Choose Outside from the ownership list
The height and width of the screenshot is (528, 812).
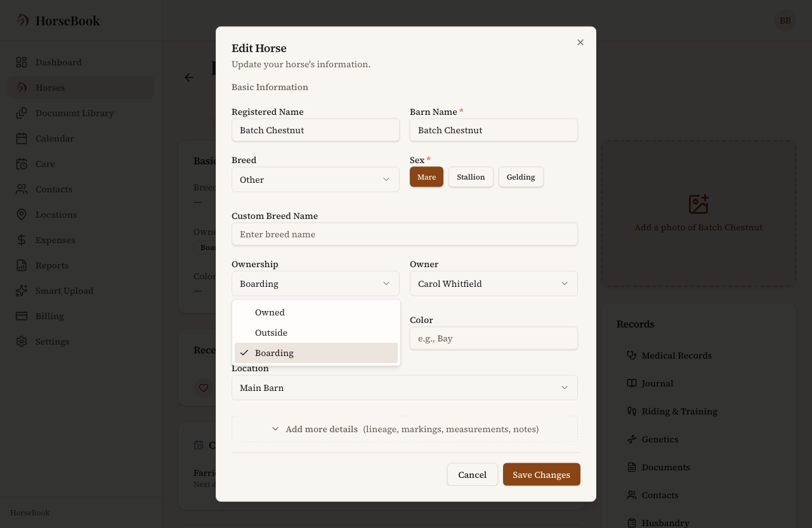pos(316,333)
